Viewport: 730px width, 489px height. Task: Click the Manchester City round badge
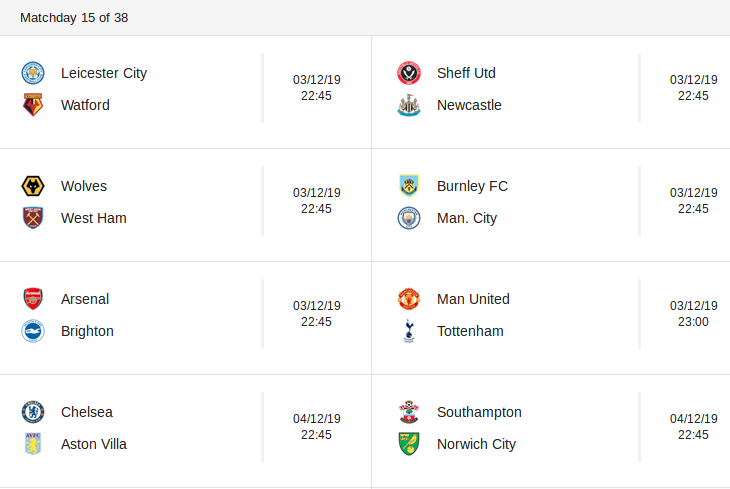click(409, 218)
